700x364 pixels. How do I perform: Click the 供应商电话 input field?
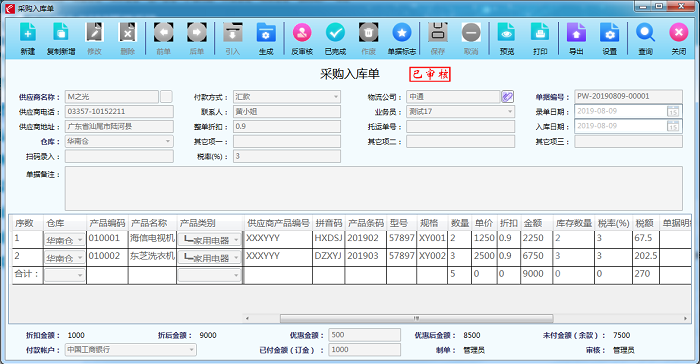pyautogui.click(x=119, y=112)
